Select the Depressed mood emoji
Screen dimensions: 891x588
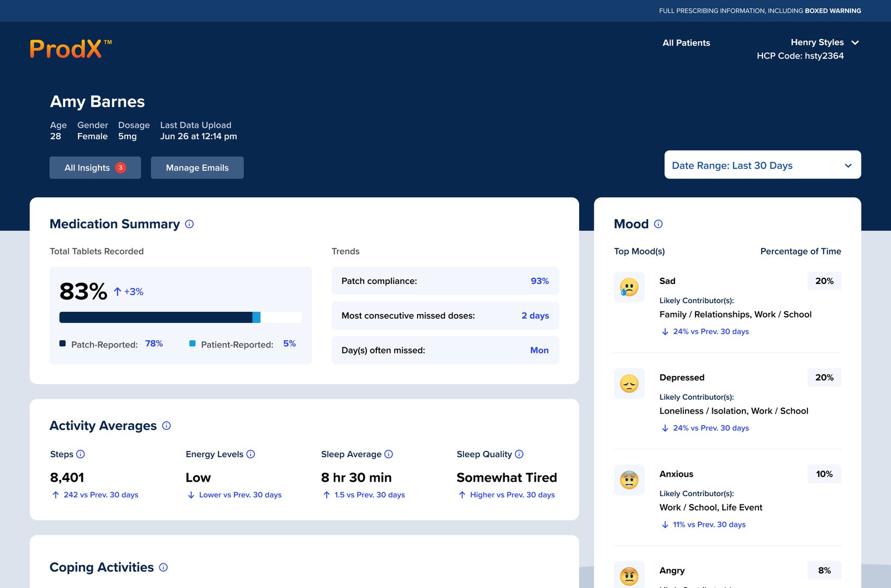click(x=629, y=384)
